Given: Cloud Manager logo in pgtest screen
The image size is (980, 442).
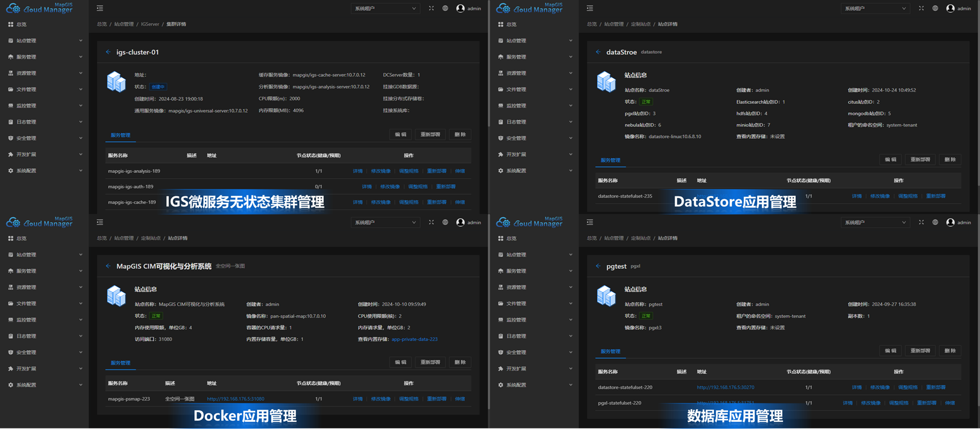Looking at the screenshot, I should click(x=530, y=222).
